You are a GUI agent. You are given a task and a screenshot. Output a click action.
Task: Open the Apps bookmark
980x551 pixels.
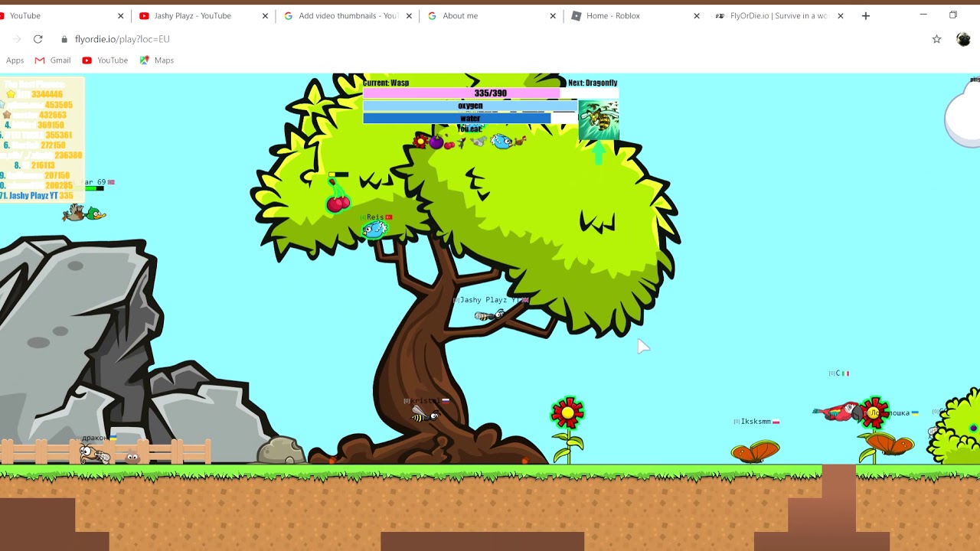point(15,60)
